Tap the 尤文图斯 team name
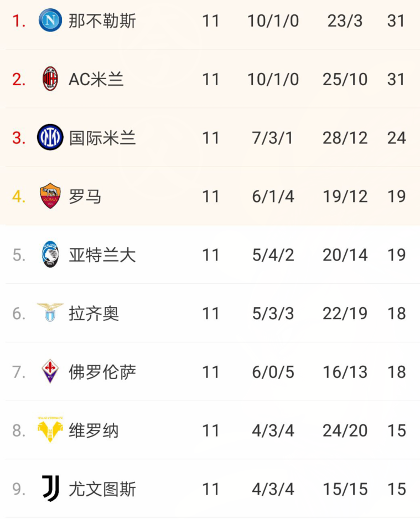 coord(102,489)
